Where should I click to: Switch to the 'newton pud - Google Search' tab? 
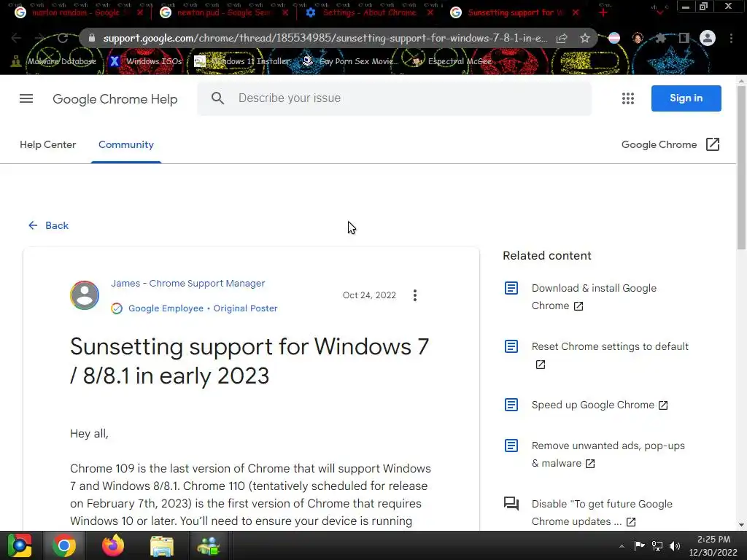click(x=224, y=12)
